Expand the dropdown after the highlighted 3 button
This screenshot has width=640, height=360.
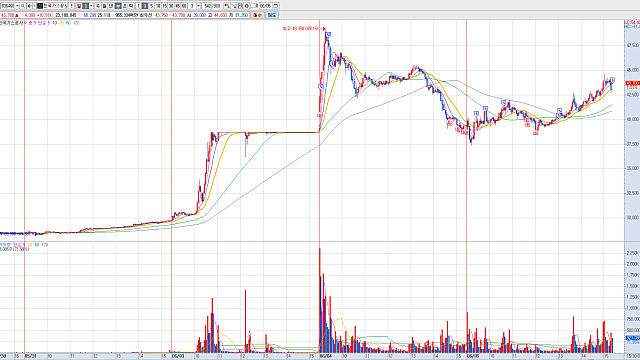pos(91,6)
